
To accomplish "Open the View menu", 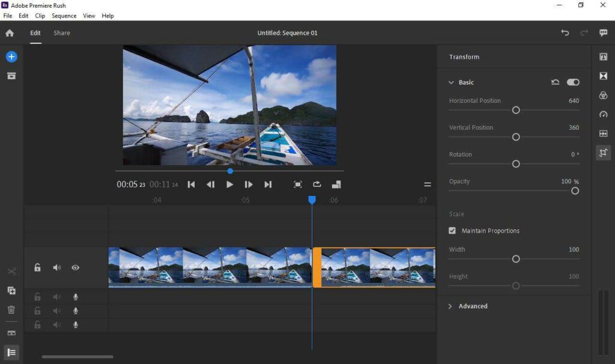I will pos(89,16).
